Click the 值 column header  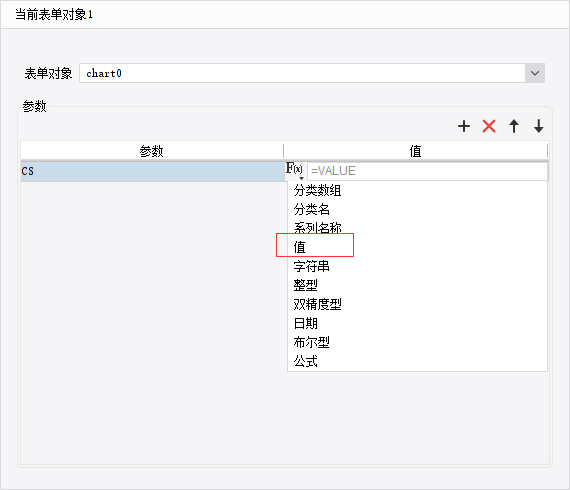coord(416,151)
